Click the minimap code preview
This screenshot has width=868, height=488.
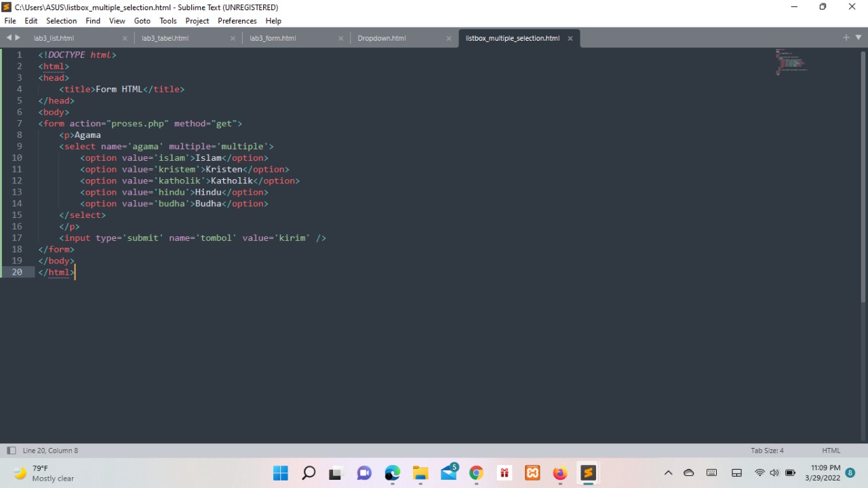click(x=791, y=61)
